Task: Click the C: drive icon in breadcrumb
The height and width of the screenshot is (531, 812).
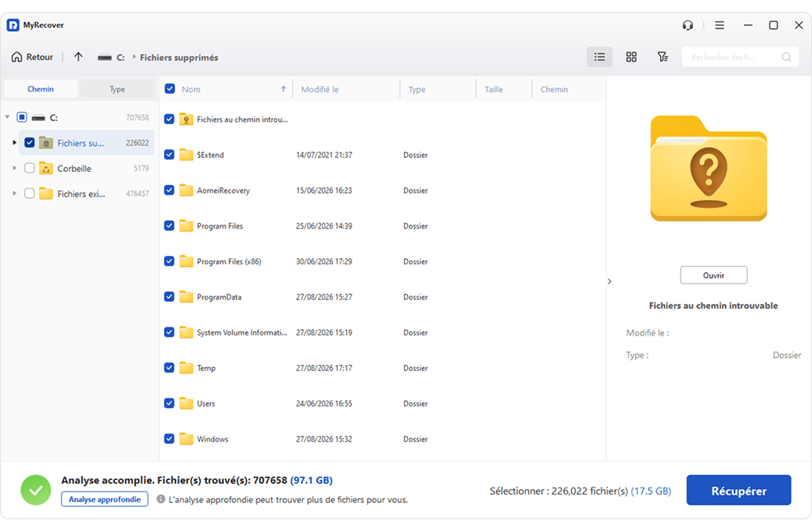Action: click(x=105, y=58)
